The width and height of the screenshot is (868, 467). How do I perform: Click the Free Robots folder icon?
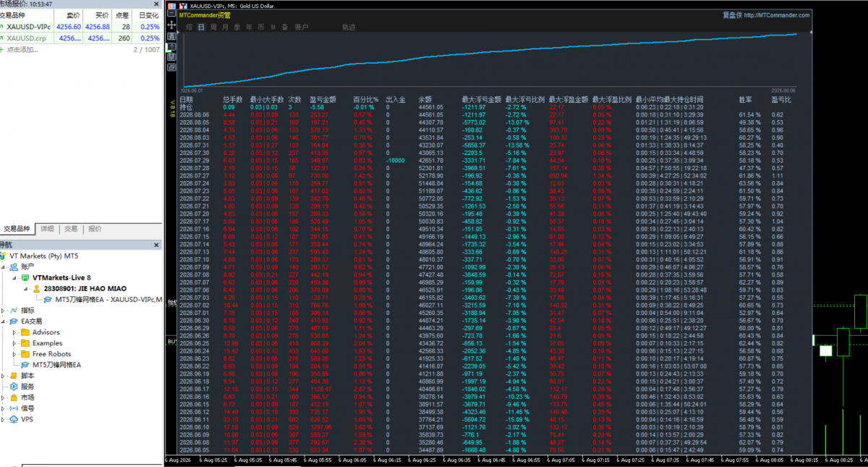pyautogui.click(x=25, y=354)
